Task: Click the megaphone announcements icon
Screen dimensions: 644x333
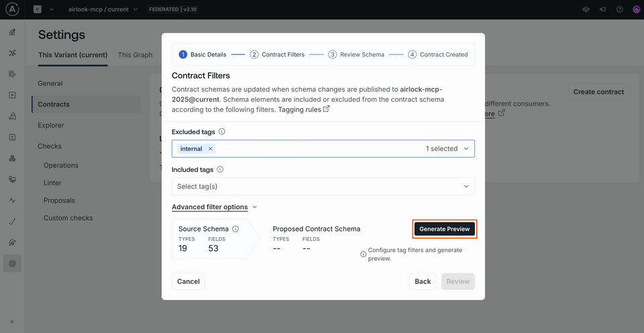Action: pos(602,9)
